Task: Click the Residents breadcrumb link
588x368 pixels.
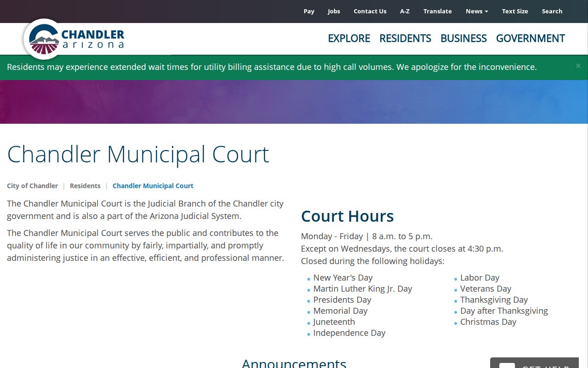Action: [x=85, y=186]
